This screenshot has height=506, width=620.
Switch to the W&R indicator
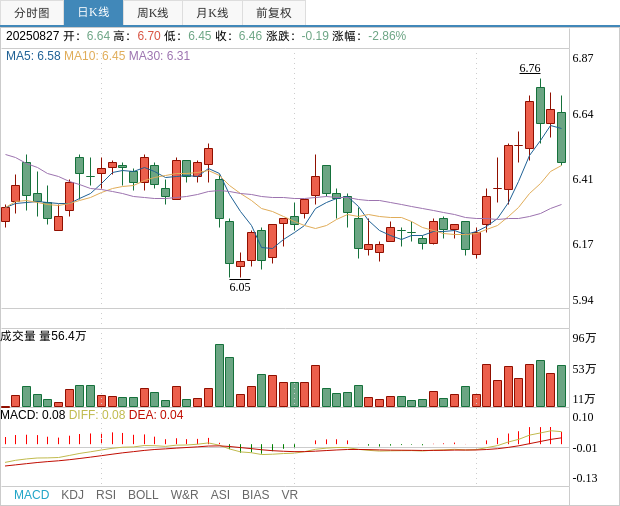click(x=184, y=494)
